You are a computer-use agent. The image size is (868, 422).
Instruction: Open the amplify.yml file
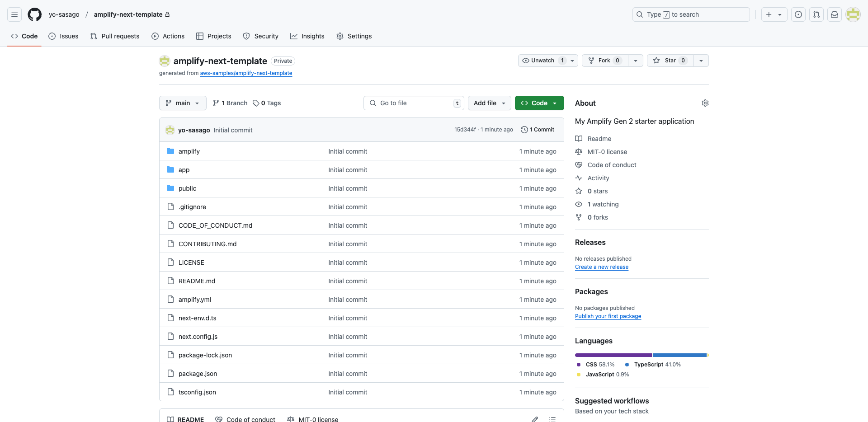195,300
